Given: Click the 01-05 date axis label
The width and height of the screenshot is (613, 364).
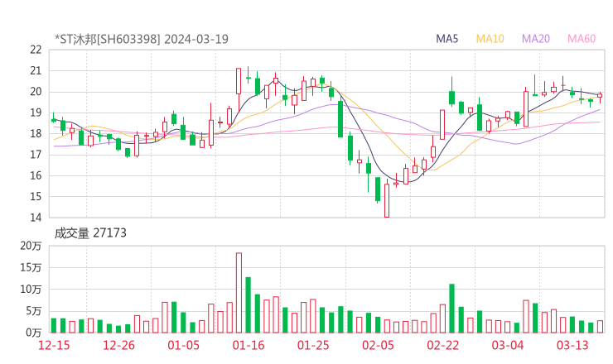Looking at the screenshot, I should pyautogui.click(x=183, y=345).
